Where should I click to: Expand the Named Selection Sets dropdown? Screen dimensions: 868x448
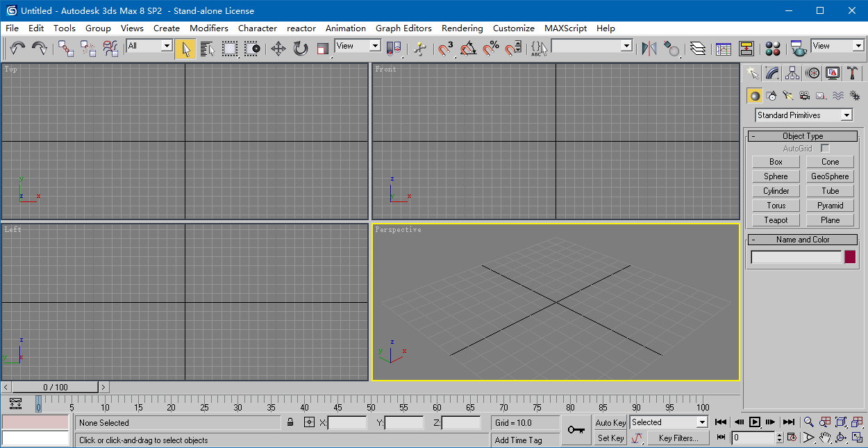[626, 46]
